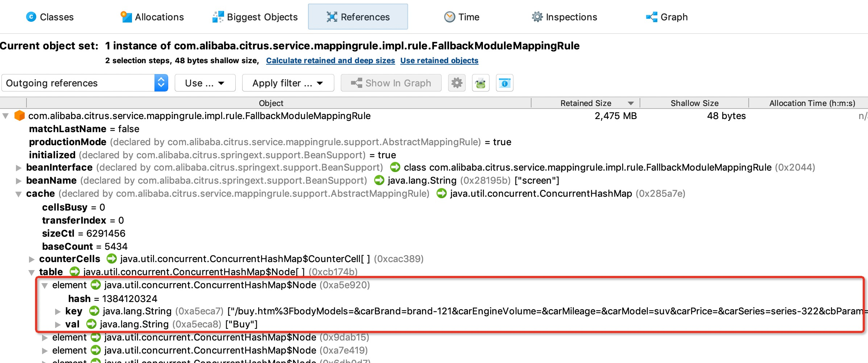This screenshot has height=363, width=868.
Task: Switch to the Inspections tab
Action: [564, 17]
